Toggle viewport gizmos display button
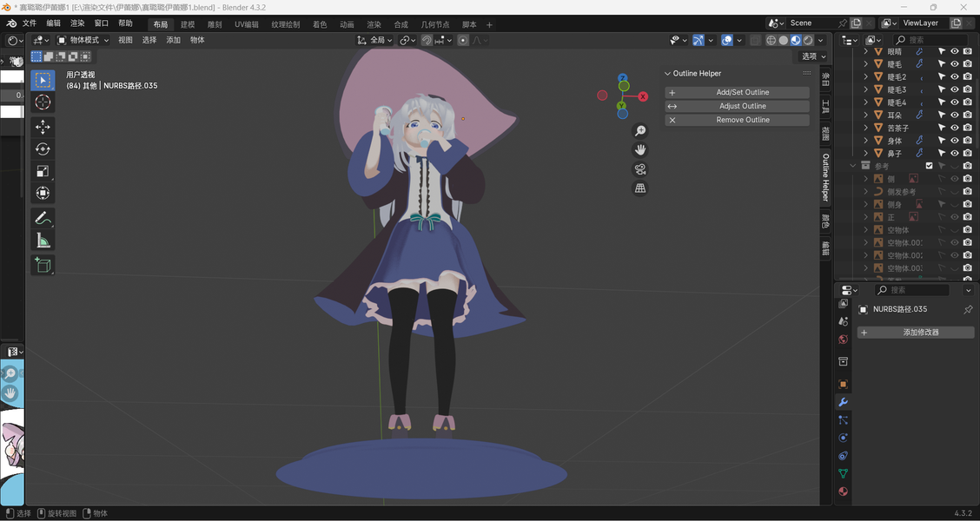The width and height of the screenshot is (980, 521). click(x=699, y=40)
